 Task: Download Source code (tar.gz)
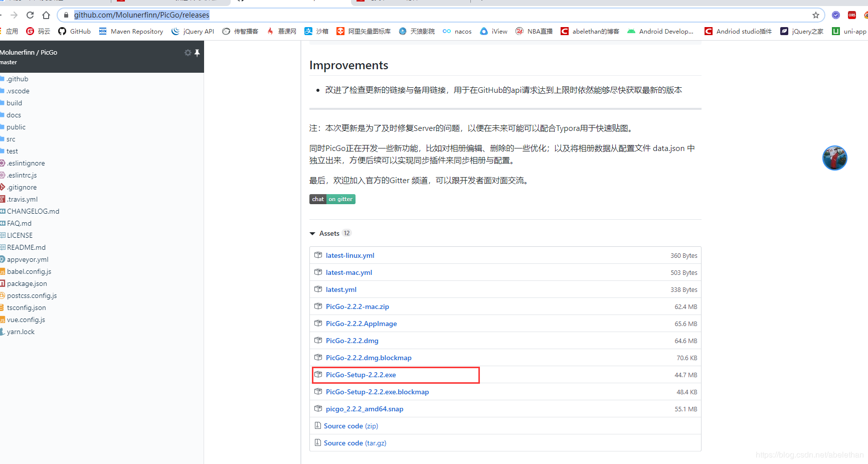pyautogui.click(x=355, y=443)
